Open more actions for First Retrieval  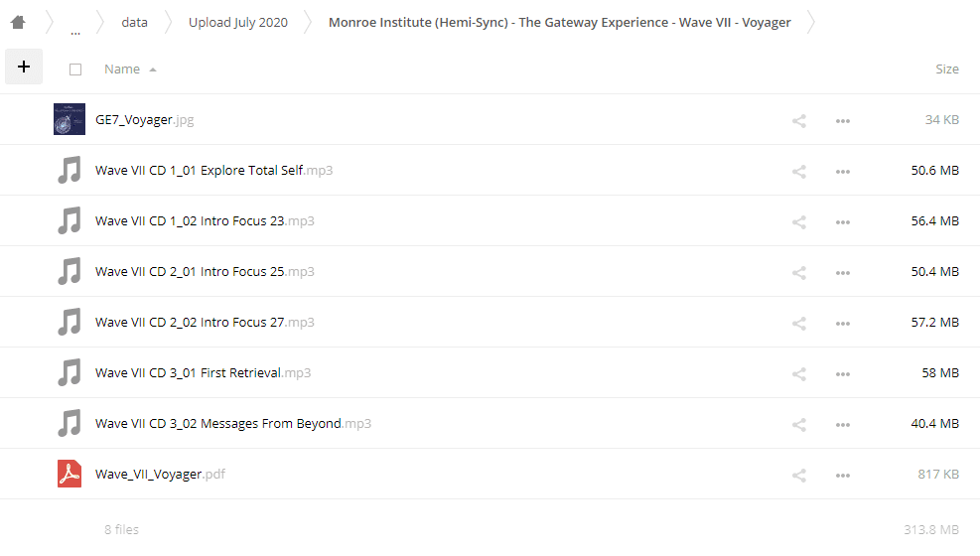pos(843,373)
